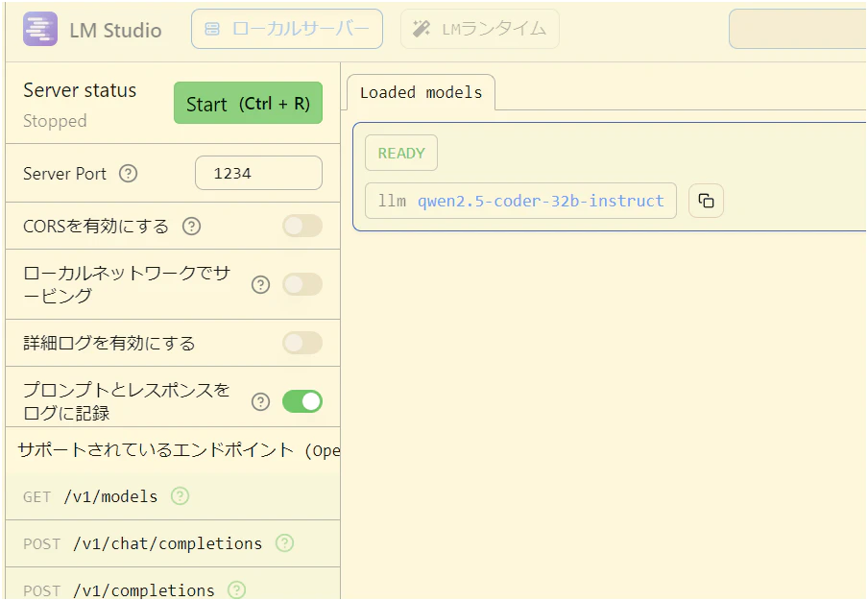Open the ローカルサーバー tab button

(287, 29)
